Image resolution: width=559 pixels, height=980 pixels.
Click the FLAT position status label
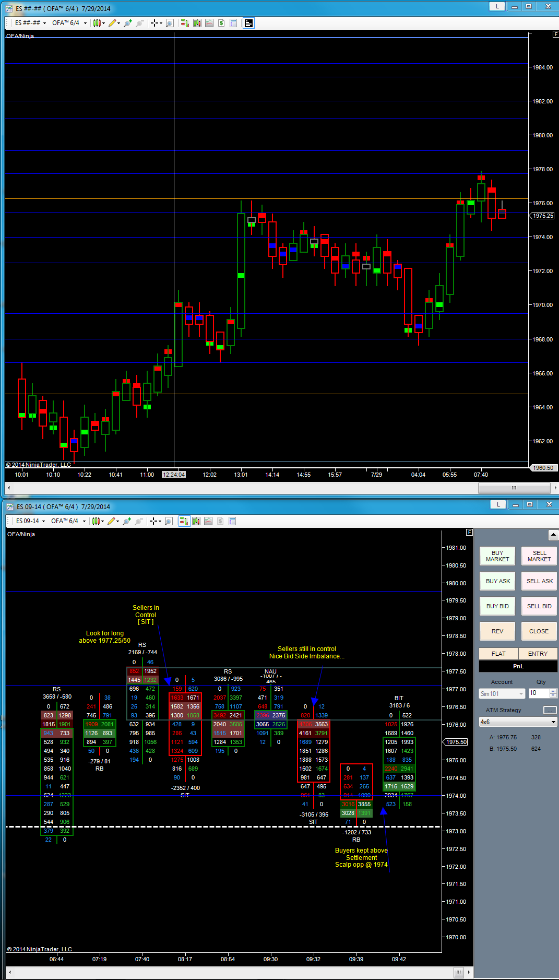tap(498, 654)
